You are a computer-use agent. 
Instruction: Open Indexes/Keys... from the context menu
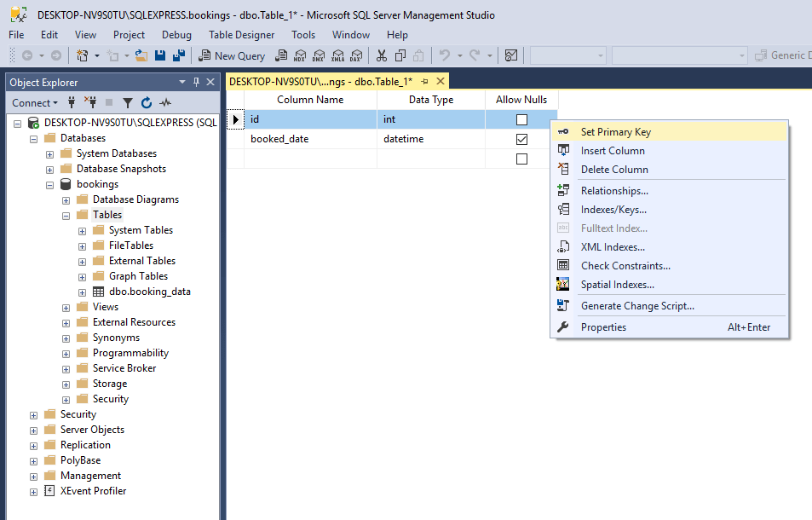click(x=669, y=209)
